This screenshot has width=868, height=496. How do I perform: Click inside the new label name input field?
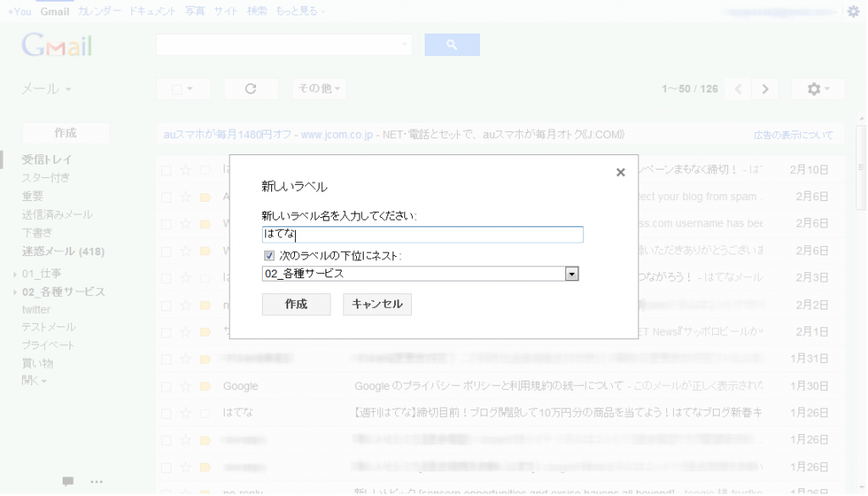pos(421,234)
